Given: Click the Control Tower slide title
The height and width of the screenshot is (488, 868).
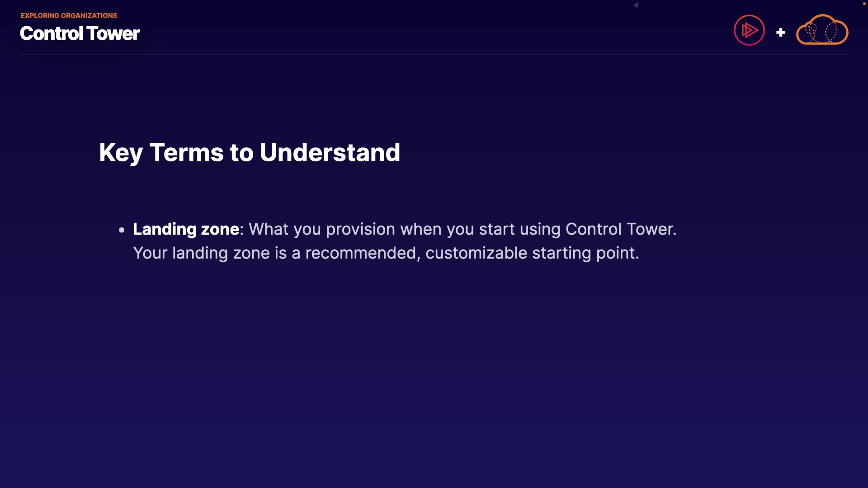Looking at the screenshot, I should pos(80,33).
